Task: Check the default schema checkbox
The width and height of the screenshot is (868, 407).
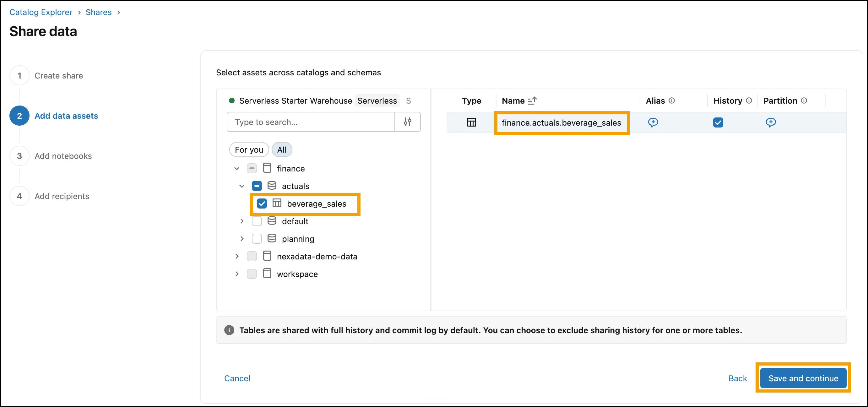Action: click(257, 221)
